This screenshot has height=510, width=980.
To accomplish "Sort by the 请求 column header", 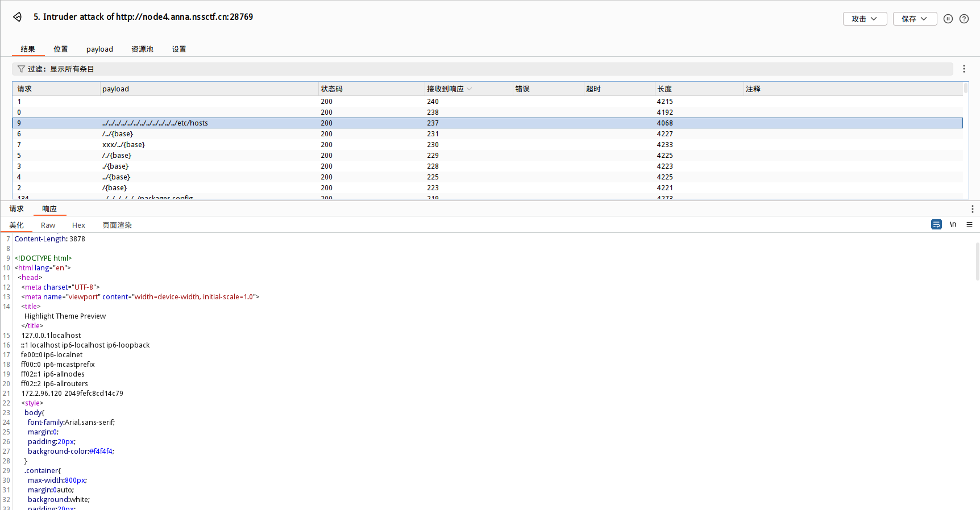I will coord(56,89).
